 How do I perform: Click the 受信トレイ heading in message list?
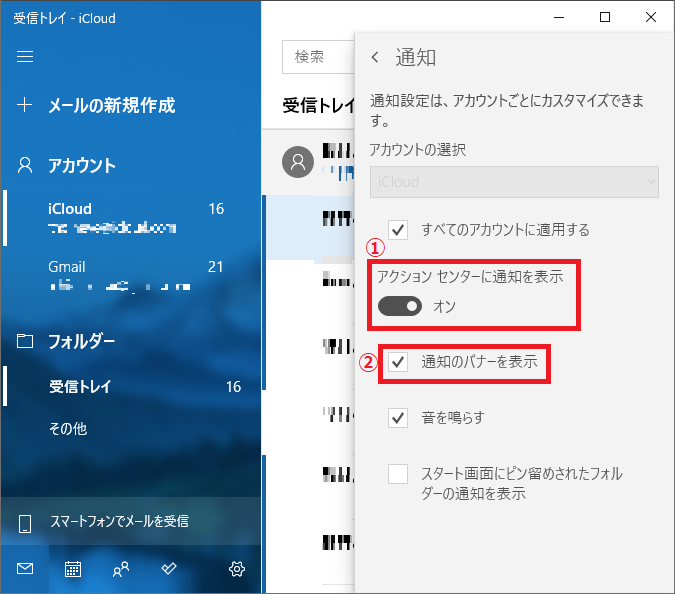(319, 105)
